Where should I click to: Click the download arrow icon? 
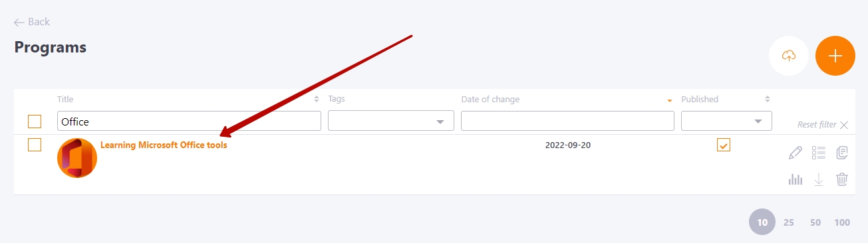[x=819, y=179]
